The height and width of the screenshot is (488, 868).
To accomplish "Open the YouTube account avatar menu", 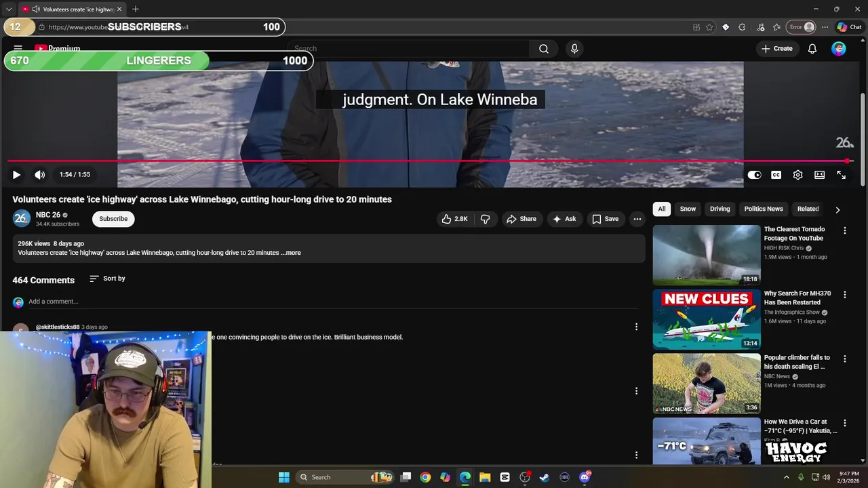I will 839,49.
